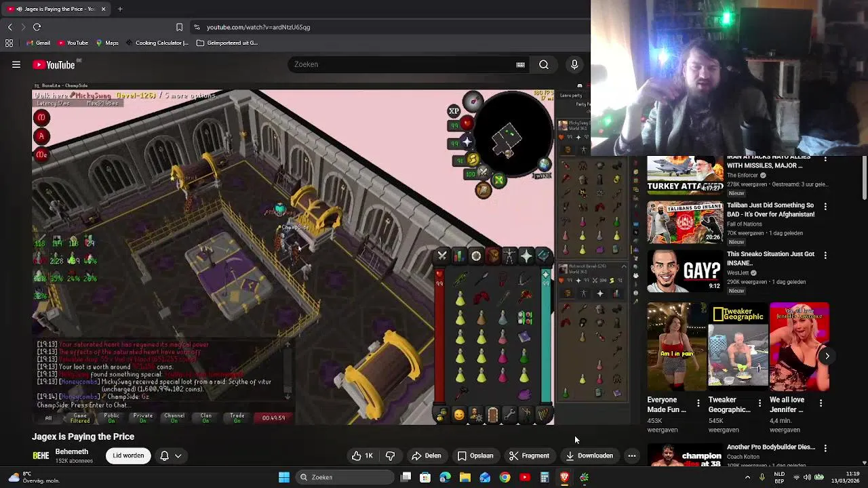
Task: Save video with Opslaan button
Action: [475, 455]
